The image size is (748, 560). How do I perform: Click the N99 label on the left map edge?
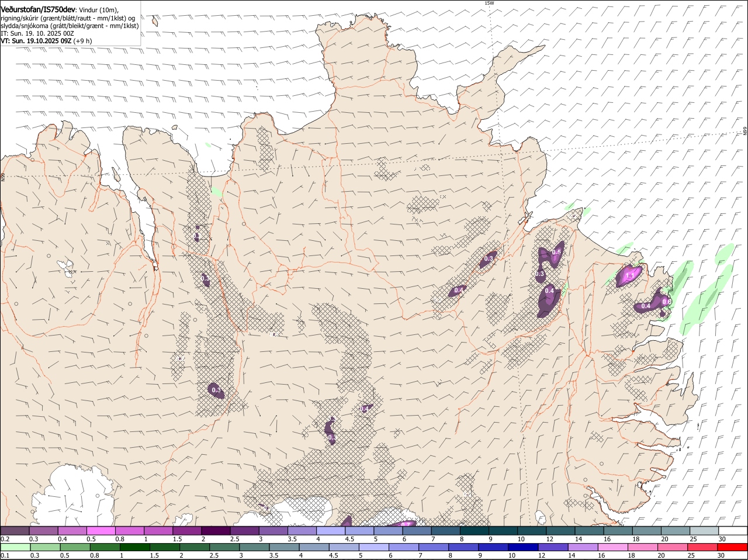pos(3,177)
